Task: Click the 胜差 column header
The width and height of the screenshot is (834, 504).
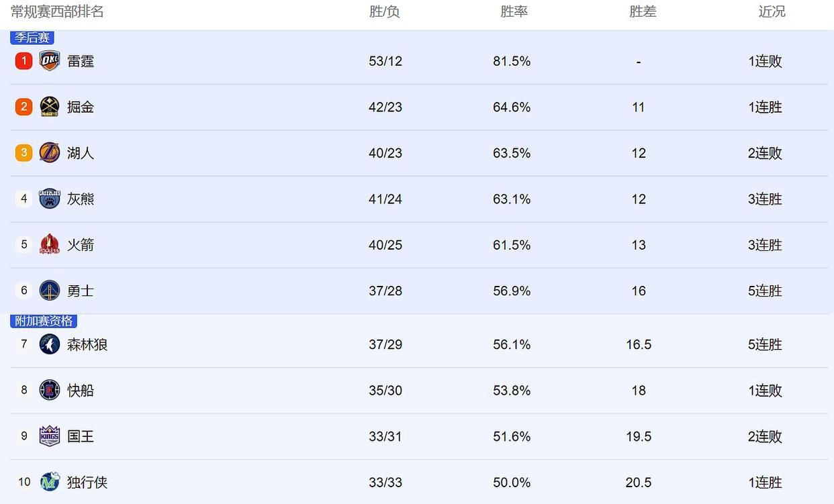Action: click(643, 11)
